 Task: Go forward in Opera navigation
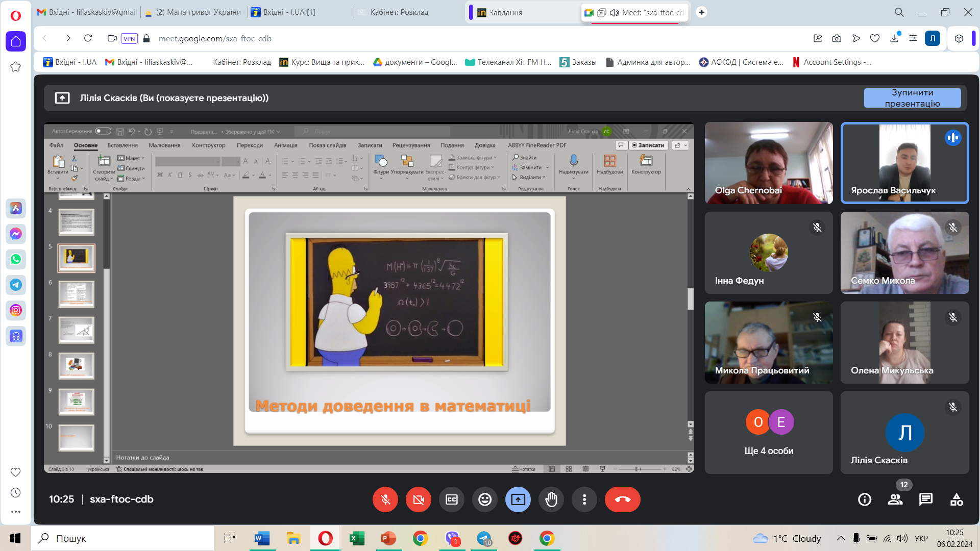[x=68, y=38]
